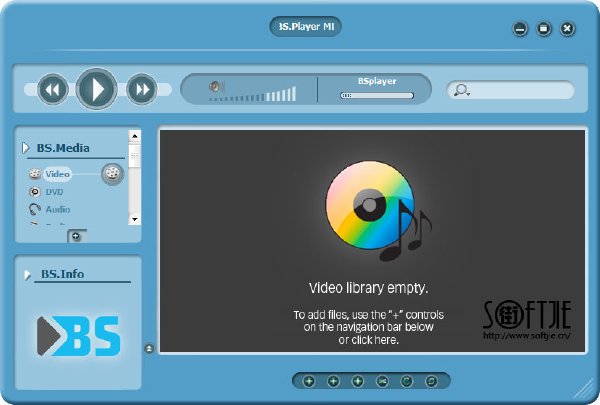Click the large round film reel button

112,174
